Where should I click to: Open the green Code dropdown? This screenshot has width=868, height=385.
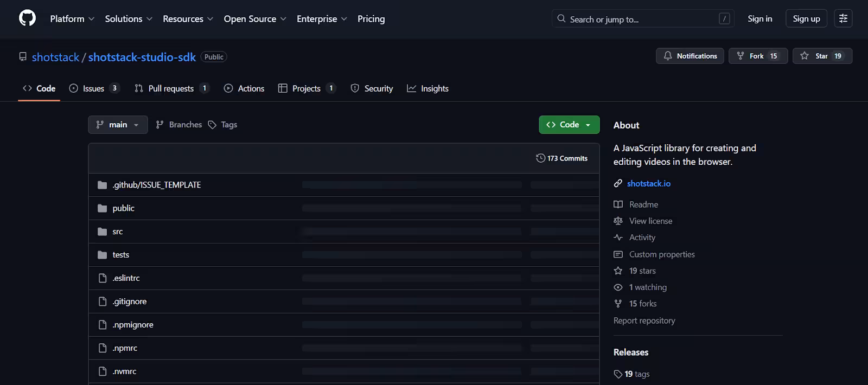click(x=569, y=125)
